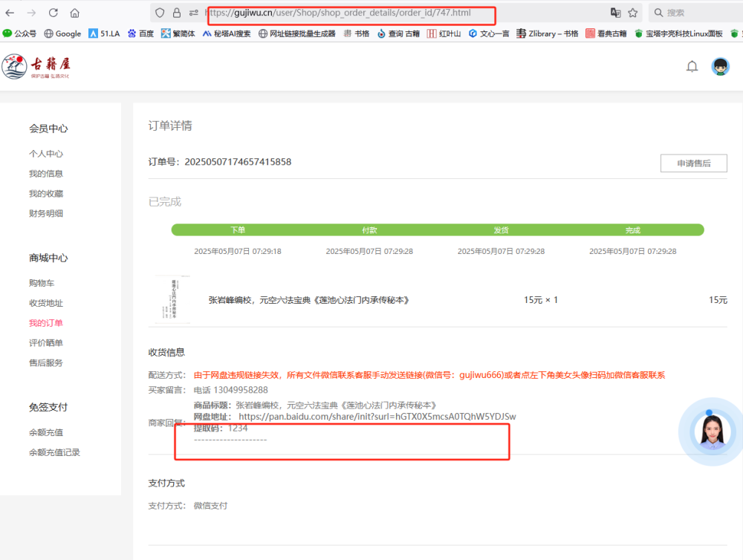
Task: Open the 看典古籍 bookmark
Action: point(606,33)
